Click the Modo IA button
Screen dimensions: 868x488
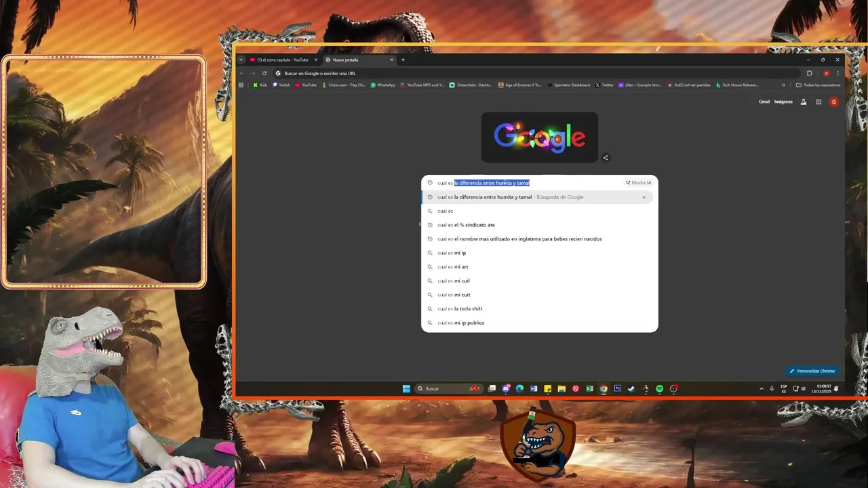click(638, 183)
